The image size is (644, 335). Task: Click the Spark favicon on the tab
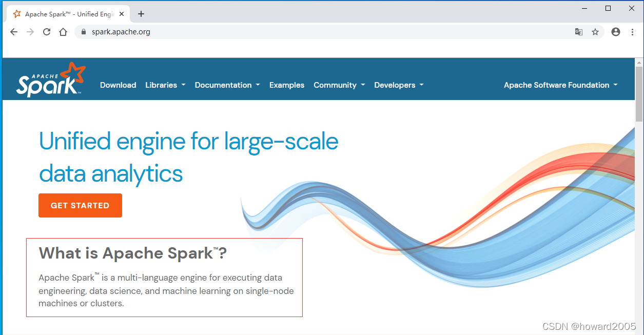17,14
